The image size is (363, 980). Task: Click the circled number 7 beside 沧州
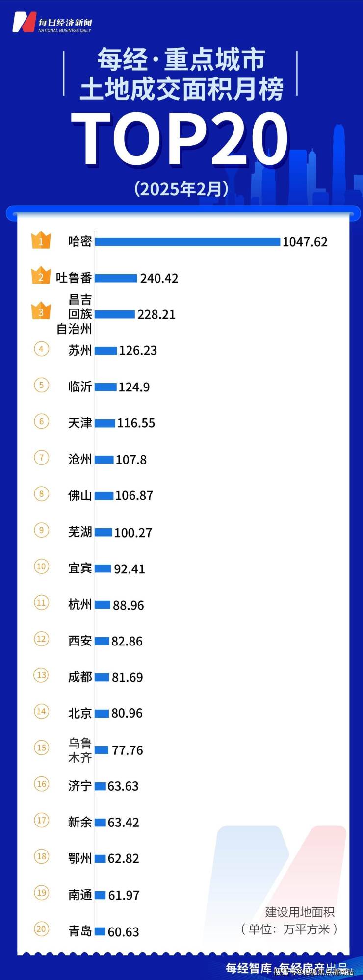click(x=41, y=458)
